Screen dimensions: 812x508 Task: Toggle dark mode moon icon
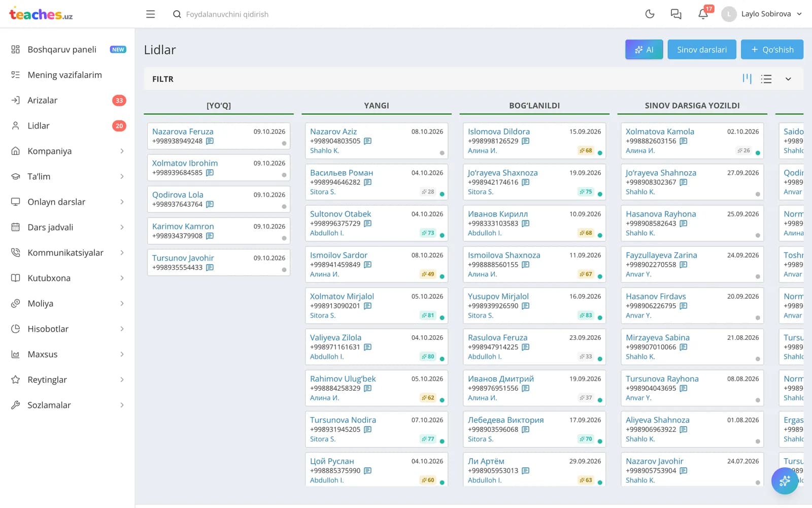coord(650,14)
